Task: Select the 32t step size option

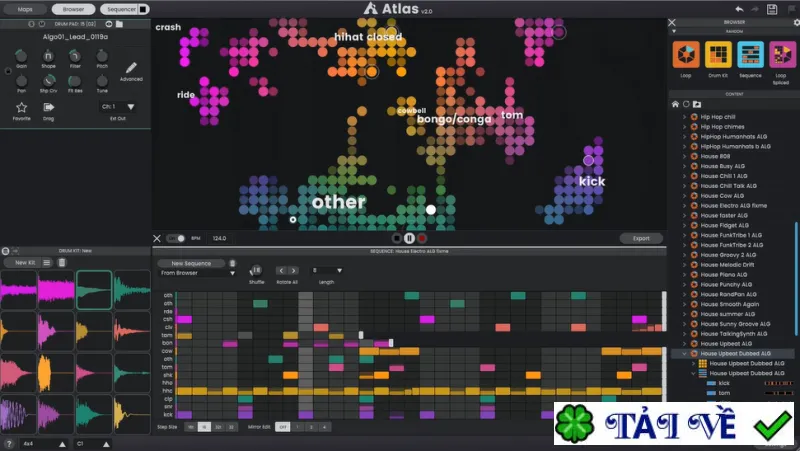Action: coord(218,427)
